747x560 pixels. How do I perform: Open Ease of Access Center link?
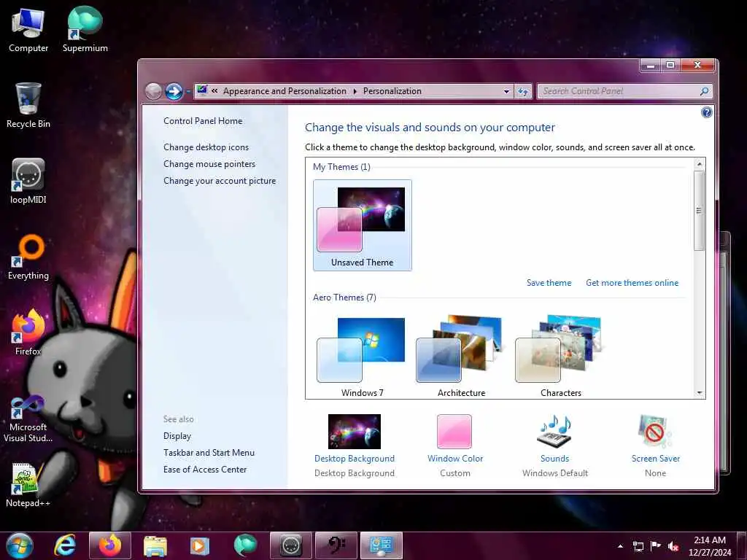205,469
